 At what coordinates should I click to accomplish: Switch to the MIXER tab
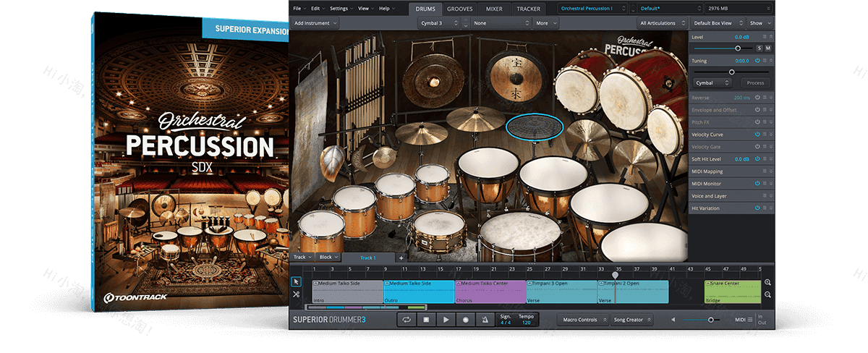coord(494,9)
